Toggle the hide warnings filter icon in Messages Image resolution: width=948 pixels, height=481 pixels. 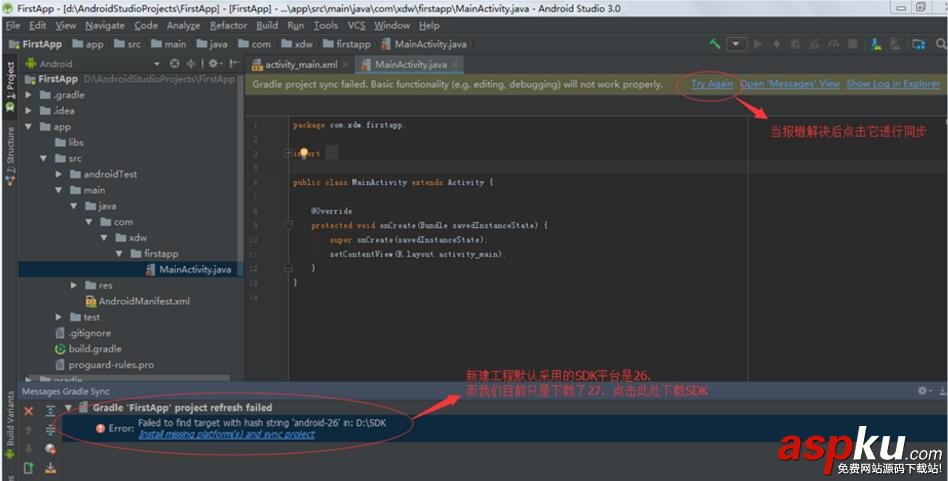(x=50, y=448)
